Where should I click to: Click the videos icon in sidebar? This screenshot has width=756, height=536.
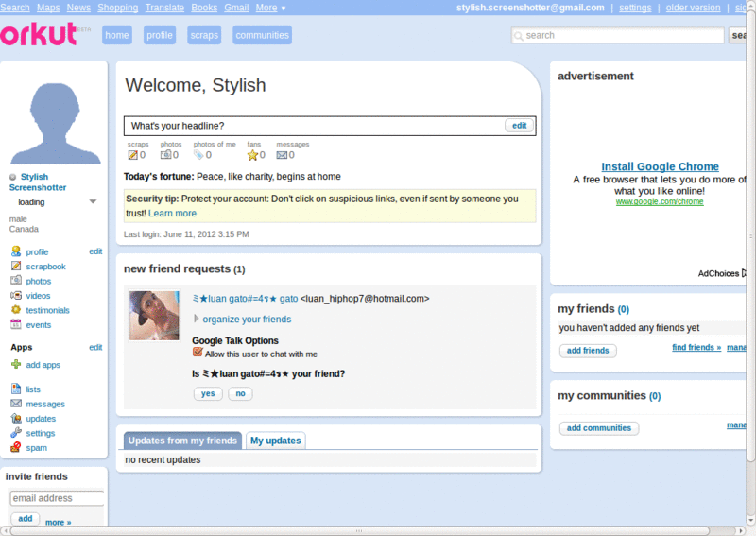(x=16, y=295)
